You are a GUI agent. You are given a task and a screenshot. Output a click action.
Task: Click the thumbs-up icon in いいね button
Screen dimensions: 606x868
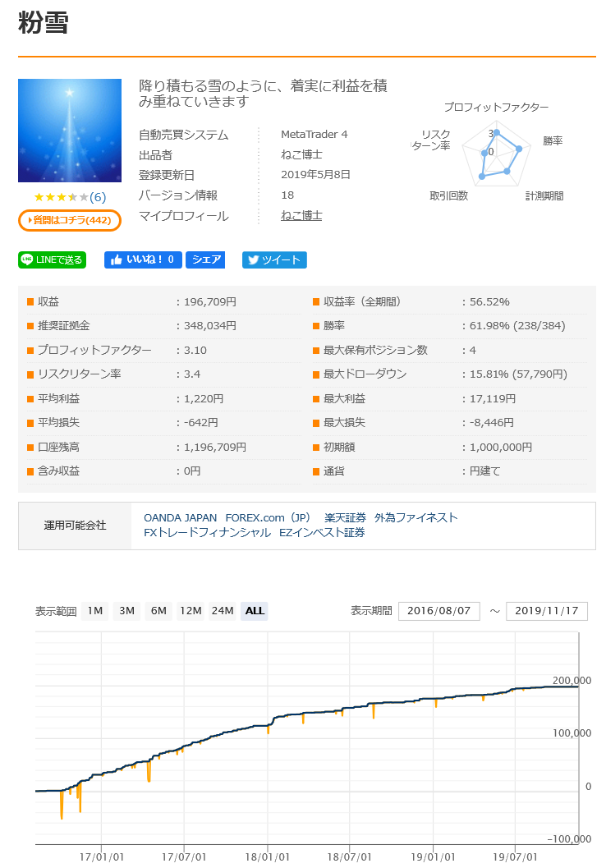[116, 259]
